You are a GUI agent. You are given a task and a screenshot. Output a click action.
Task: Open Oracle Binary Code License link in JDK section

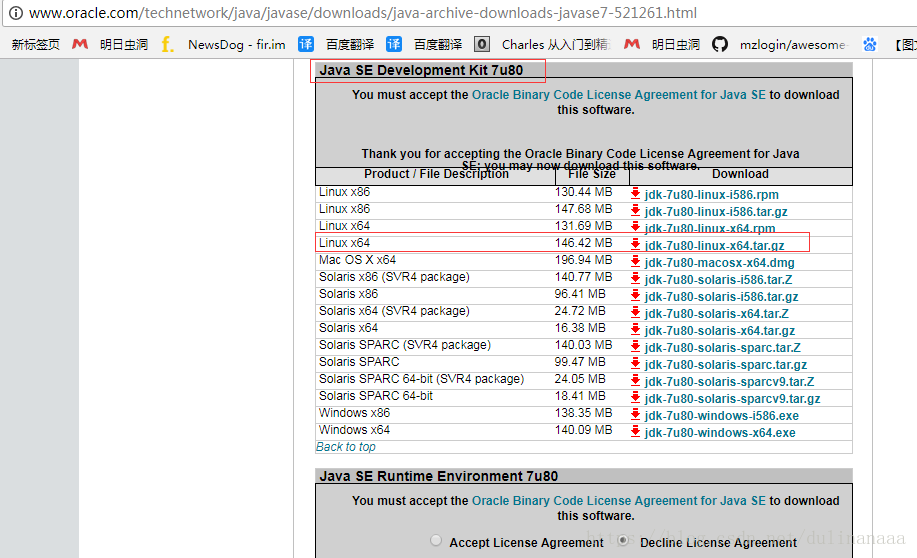pyautogui.click(x=619, y=95)
